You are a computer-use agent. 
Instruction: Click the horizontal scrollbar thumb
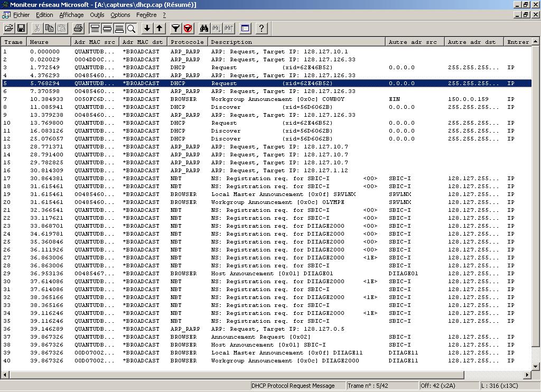click(236, 375)
